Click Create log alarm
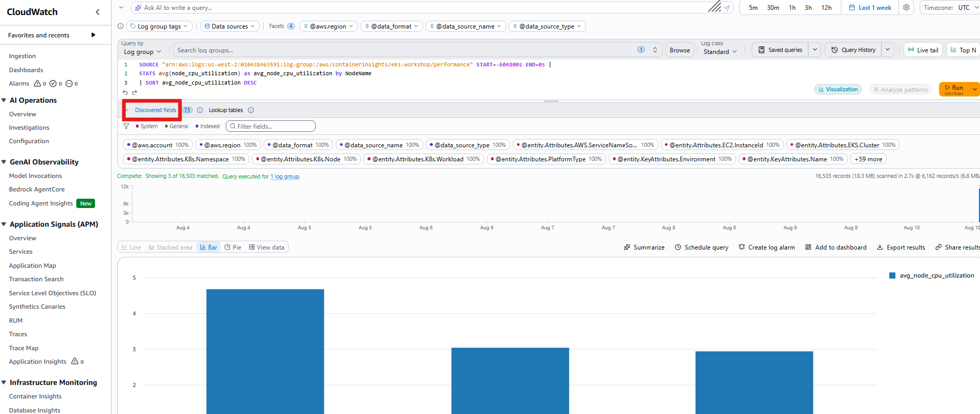 767,247
